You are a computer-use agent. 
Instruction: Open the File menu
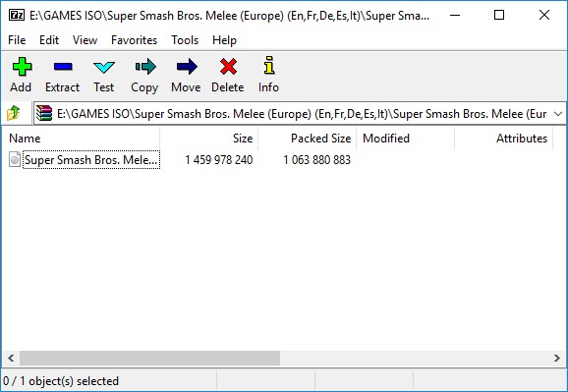click(x=17, y=40)
